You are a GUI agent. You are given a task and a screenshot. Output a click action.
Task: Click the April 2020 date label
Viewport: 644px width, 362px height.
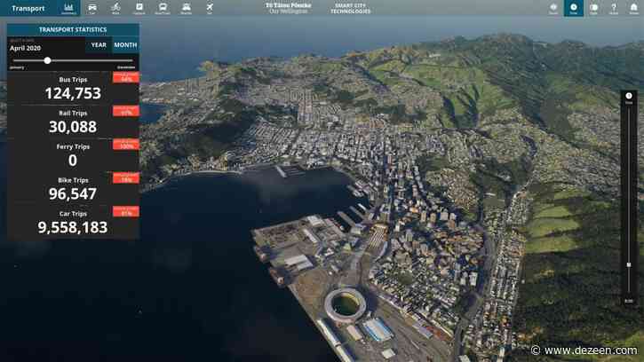point(25,49)
